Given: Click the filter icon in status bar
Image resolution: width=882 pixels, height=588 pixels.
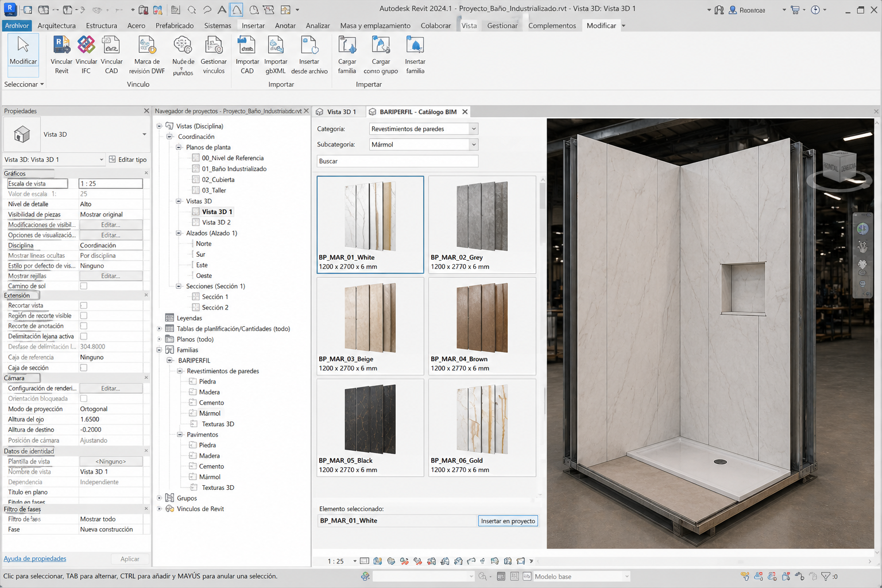Looking at the screenshot, I should tap(826, 576).
